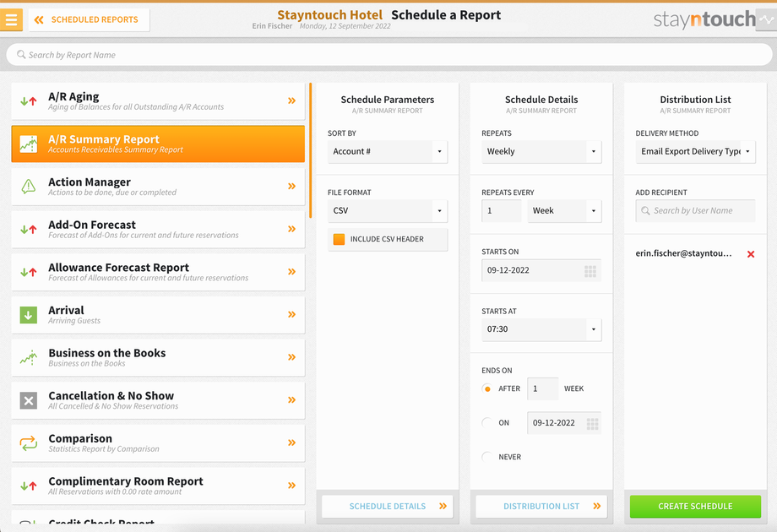This screenshot has height=532, width=777.
Task: Open the Repeats Every Week unit dropdown
Action: coord(564,211)
